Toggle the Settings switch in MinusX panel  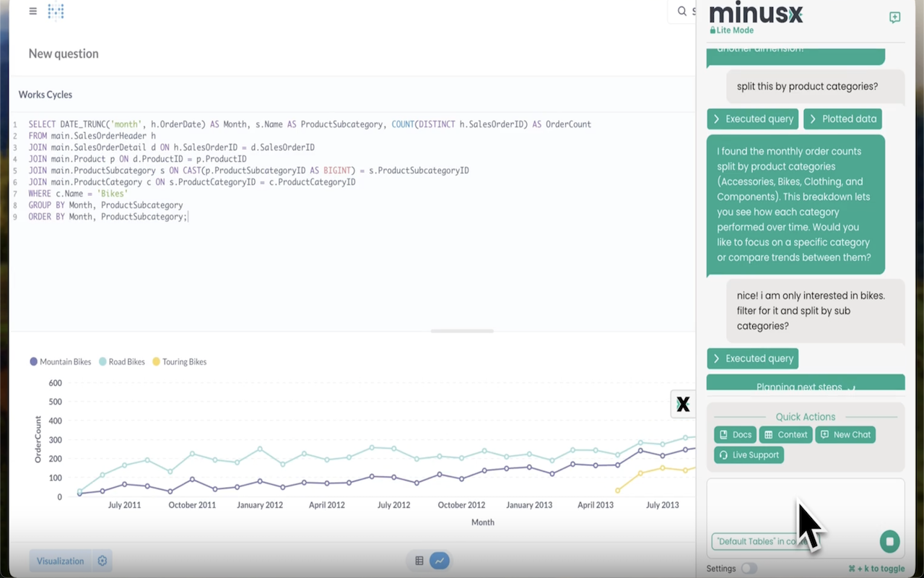[749, 569]
